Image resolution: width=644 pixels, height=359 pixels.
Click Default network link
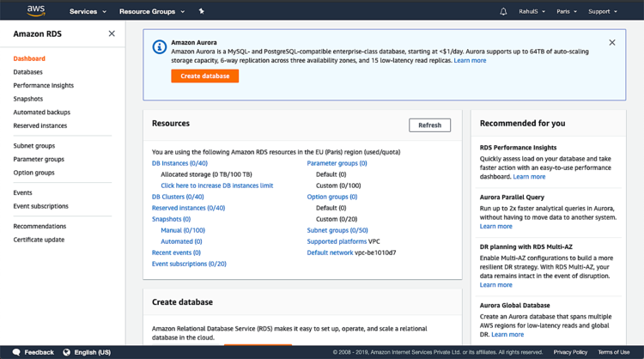(330, 253)
